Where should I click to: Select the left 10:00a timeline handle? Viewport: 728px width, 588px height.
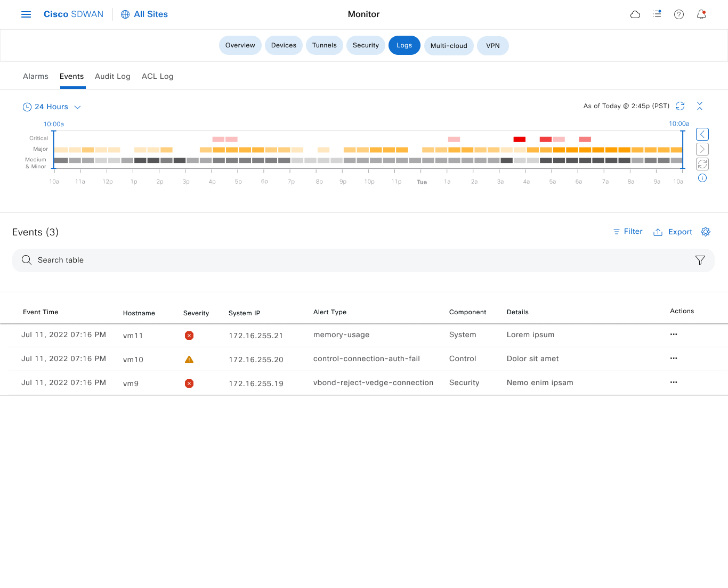(x=54, y=149)
